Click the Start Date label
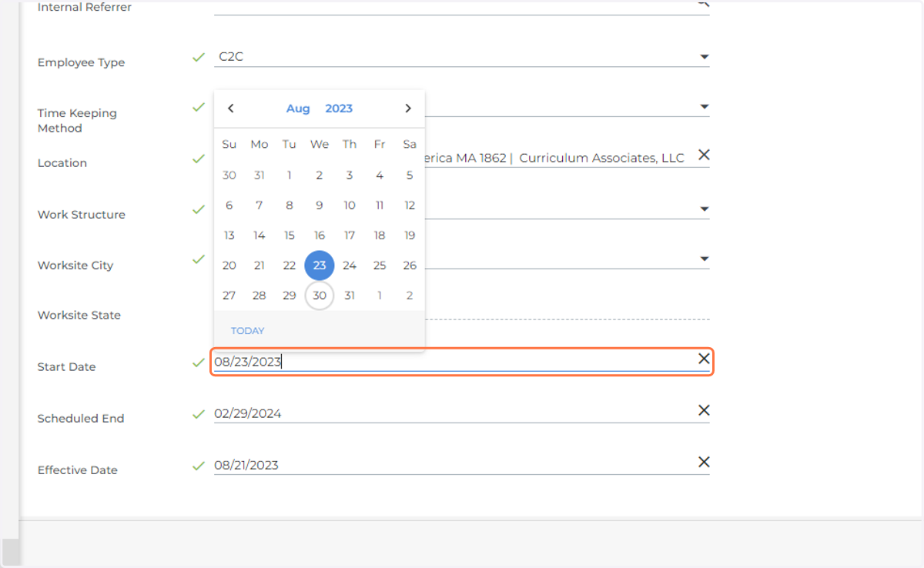This screenshot has width=924, height=568. (67, 367)
